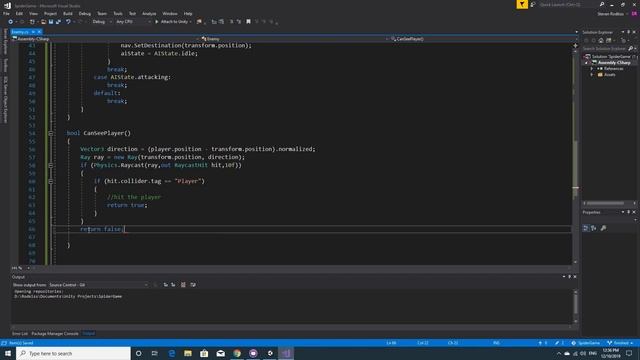
Task: Toggle Word Wrap in Output pane
Action: point(193,285)
